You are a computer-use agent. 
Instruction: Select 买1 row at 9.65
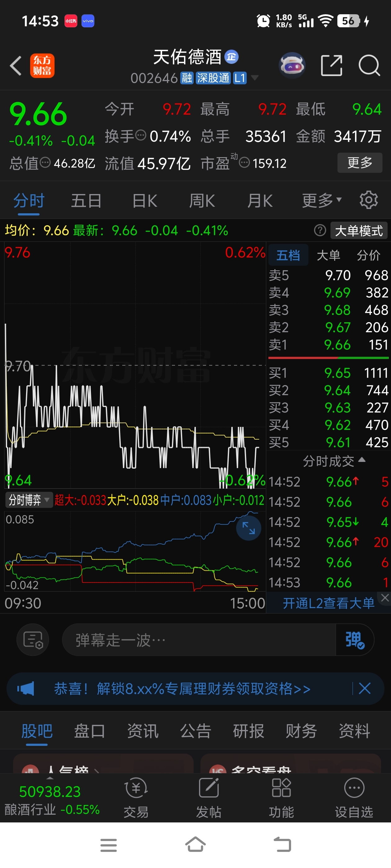329,373
